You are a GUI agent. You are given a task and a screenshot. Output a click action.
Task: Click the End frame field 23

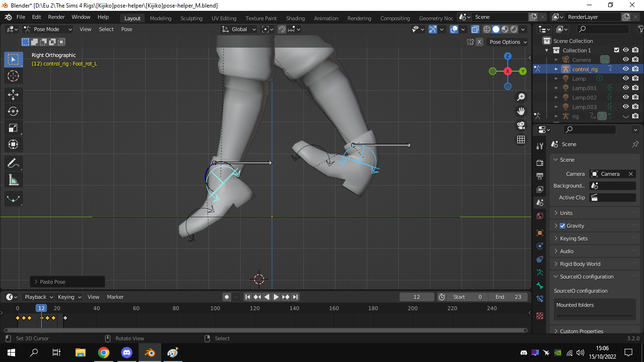[508, 297]
